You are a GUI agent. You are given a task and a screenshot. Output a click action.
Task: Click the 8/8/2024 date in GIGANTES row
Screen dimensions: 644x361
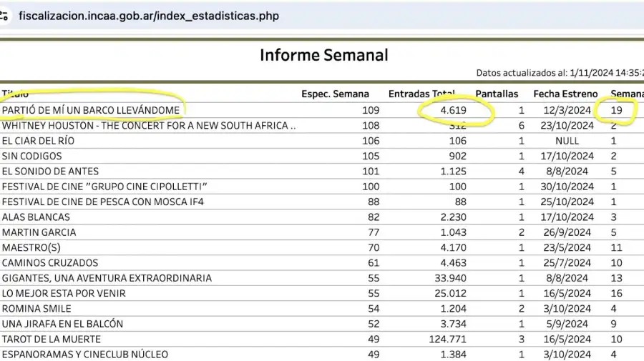pyautogui.click(x=567, y=278)
